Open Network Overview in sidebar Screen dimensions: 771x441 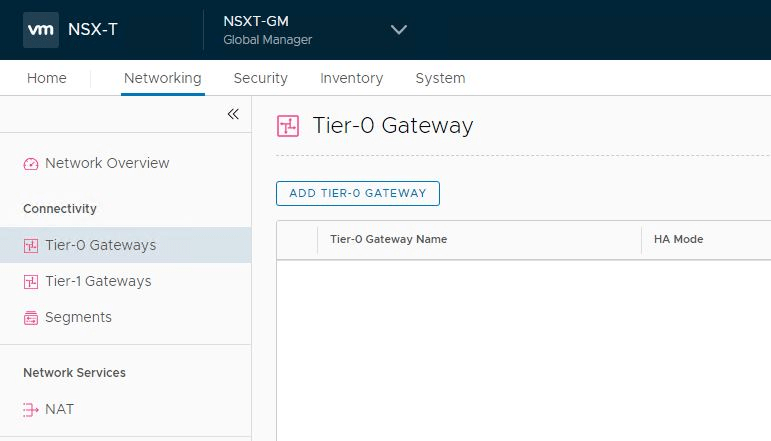107,163
